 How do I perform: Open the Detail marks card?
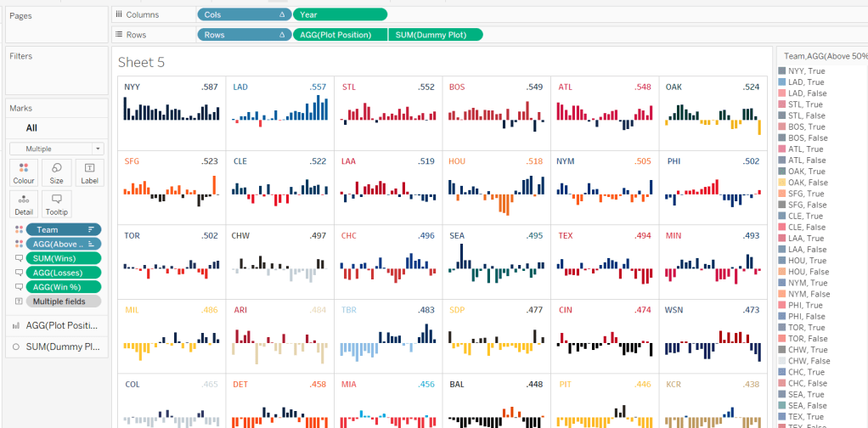(x=24, y=204)
